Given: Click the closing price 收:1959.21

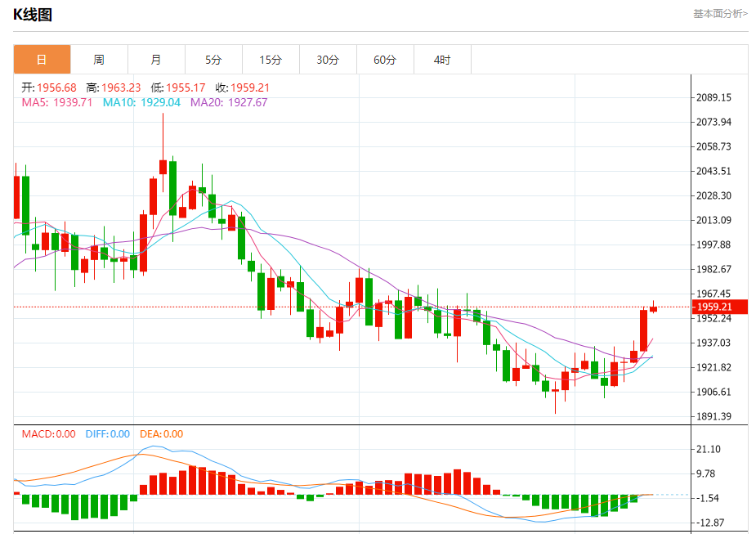Looking at the screenshot, I should 242,88.
